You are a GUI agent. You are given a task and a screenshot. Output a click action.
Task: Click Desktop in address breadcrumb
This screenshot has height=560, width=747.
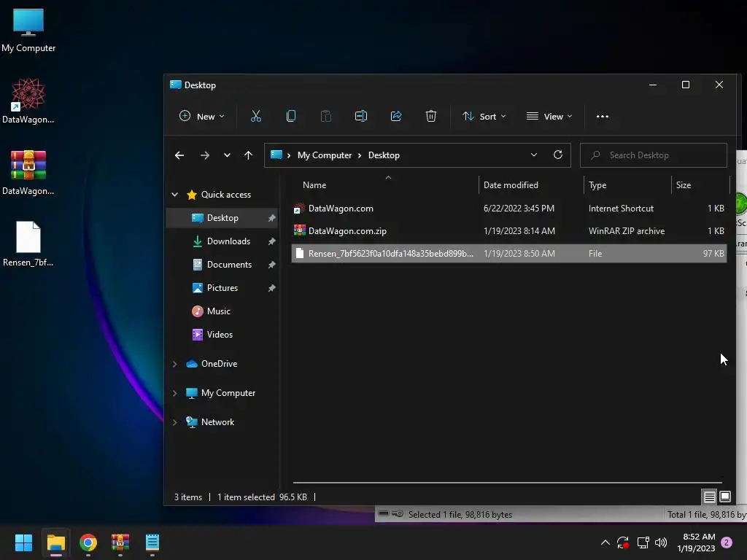click(384, 155)
